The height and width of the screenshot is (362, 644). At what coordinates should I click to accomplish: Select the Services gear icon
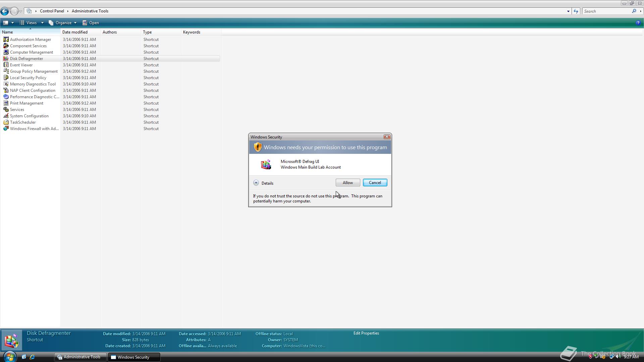pos(6,109)
